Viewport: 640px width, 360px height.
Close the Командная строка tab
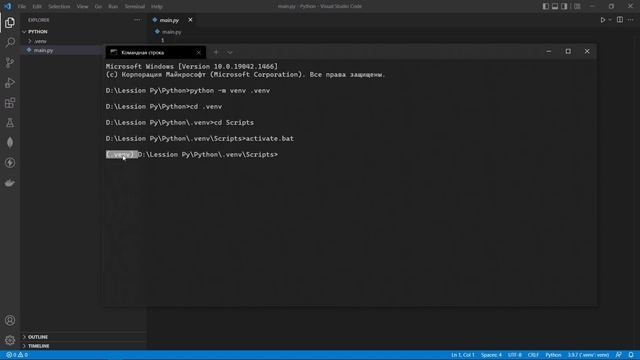(198, 53)
